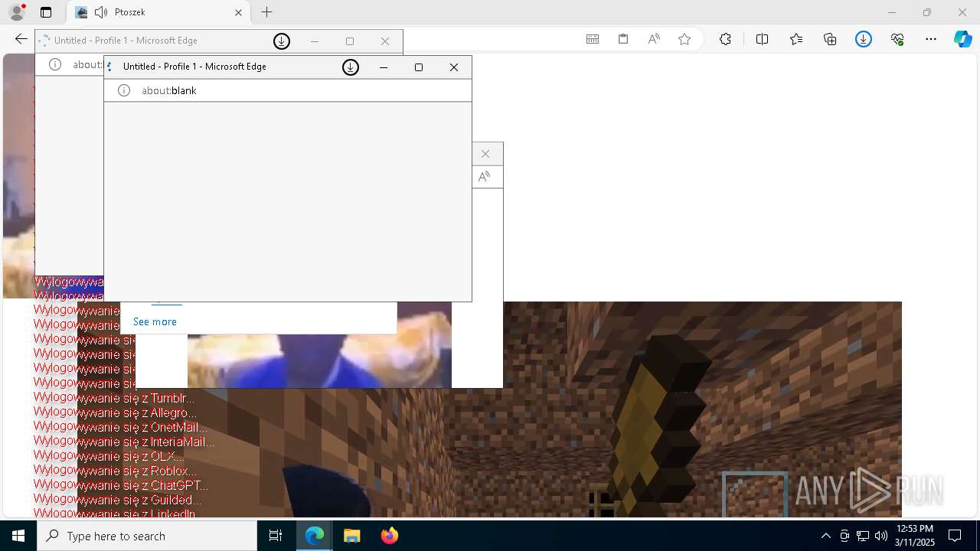Open network status tray icon
980x551 pixels.
(863, 536)
